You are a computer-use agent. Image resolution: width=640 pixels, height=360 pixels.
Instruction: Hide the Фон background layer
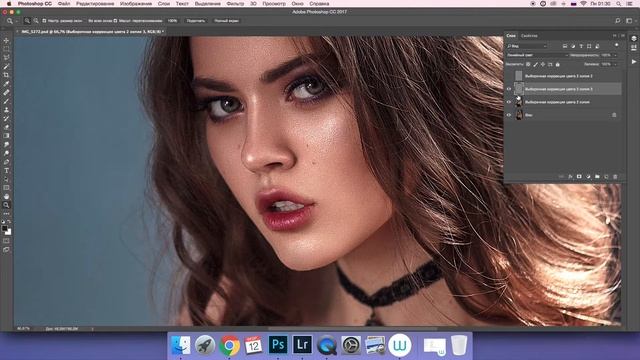coord(509,115)
